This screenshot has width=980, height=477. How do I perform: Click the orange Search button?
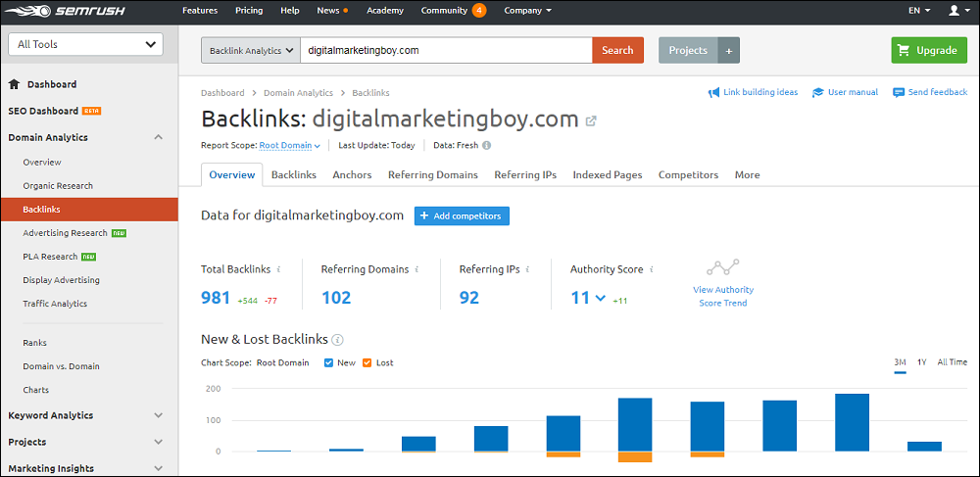[x=618, y=51]
